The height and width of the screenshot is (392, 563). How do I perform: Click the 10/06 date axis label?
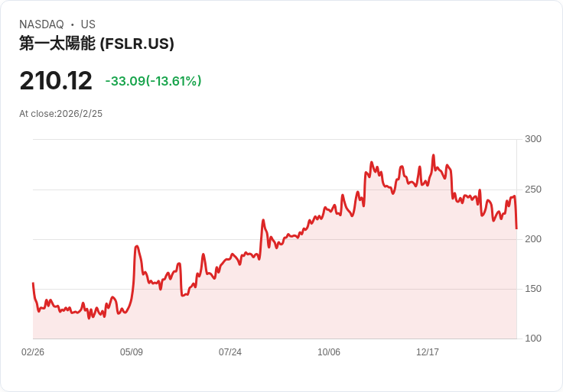[329, 352]
